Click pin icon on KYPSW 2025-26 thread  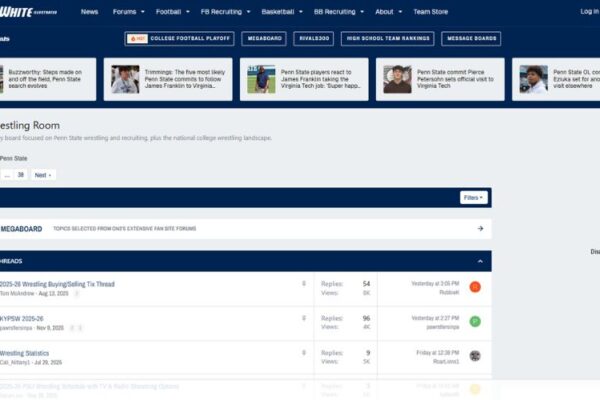tap(304, 317)
